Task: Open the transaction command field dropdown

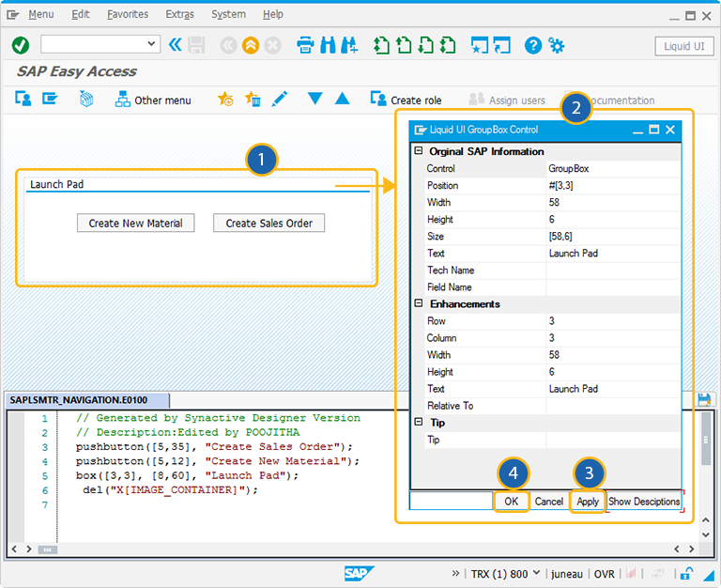Action: tap(151, 44)
